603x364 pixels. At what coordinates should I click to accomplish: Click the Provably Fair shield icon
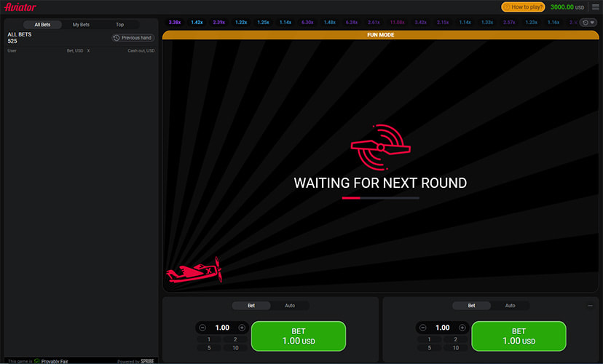37,360
